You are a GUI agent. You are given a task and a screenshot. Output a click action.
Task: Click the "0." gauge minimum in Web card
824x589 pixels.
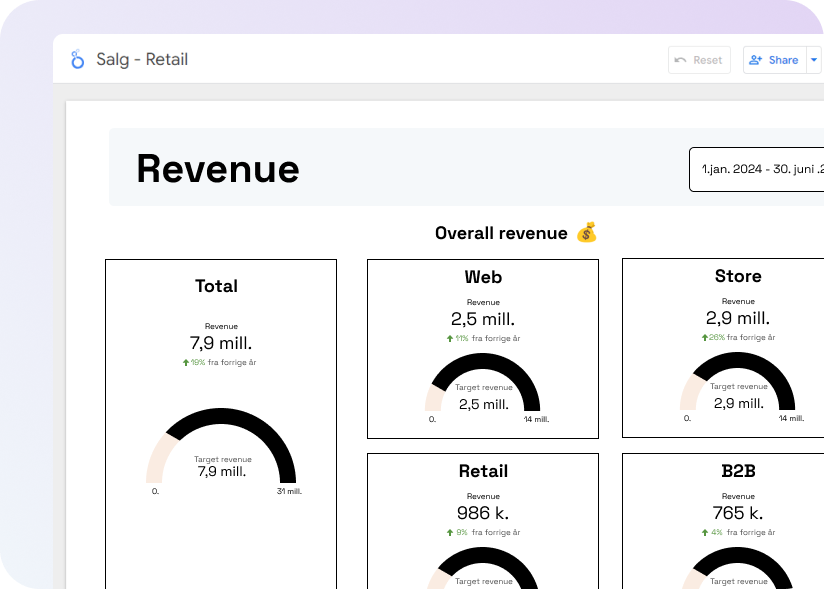pyautogui.click(x=432, y=420)
